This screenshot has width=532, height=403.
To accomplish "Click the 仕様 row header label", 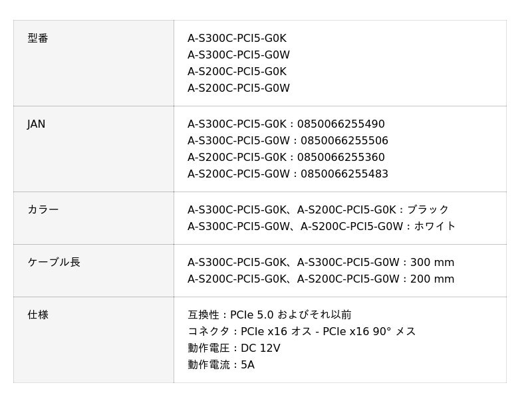I will tap(38, 315).
